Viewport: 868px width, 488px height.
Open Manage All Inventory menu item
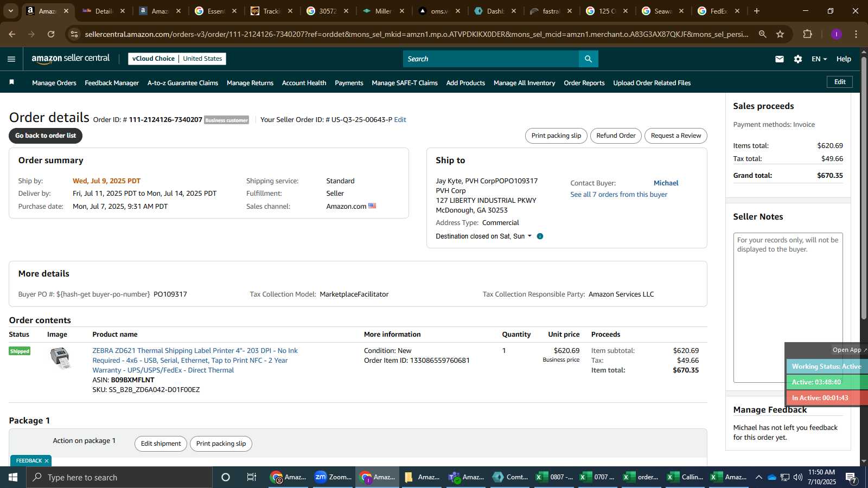(524, 83)
